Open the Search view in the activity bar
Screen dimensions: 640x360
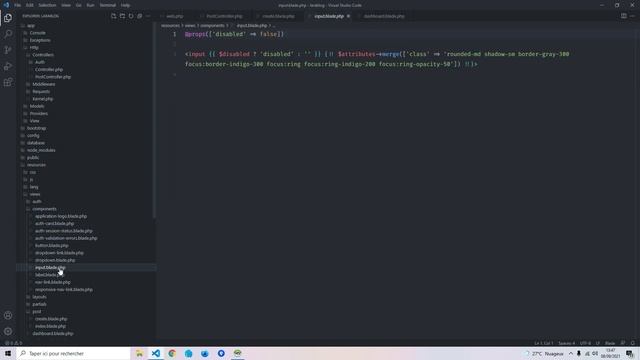tap(8, 34)
